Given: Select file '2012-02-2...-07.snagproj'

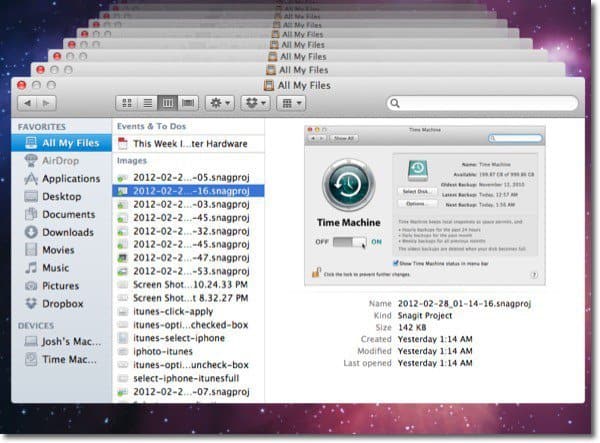Looking at the screenshot, I should tap(188, 392).
